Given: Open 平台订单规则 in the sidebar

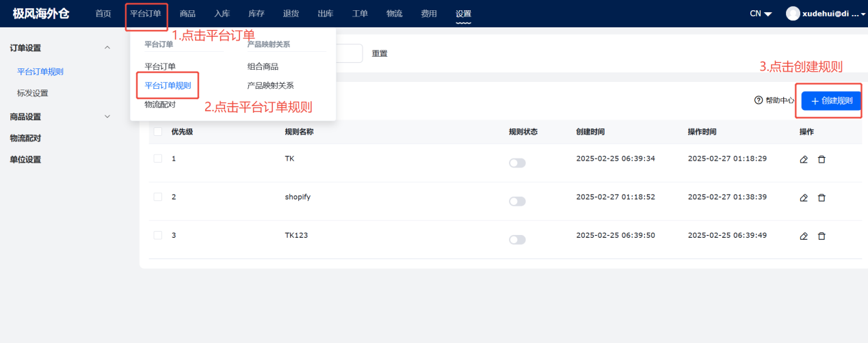Looking at the screenshot, I should pos(40,71).
